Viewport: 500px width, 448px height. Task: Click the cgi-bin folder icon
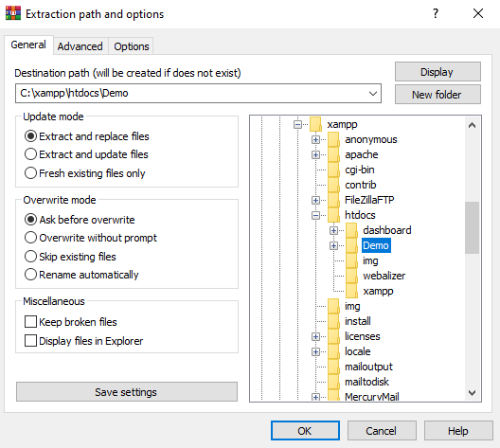333,170
